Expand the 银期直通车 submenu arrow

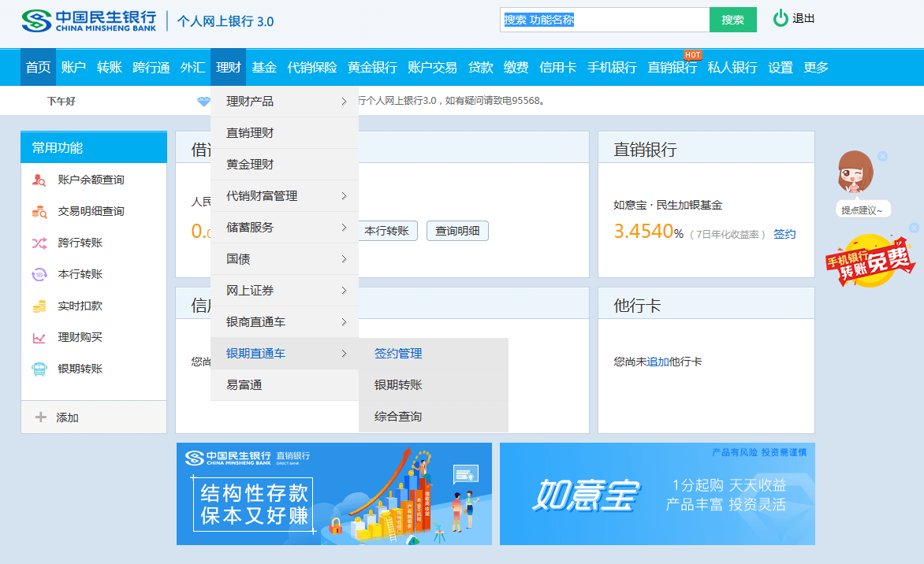(x=345, y=353)
